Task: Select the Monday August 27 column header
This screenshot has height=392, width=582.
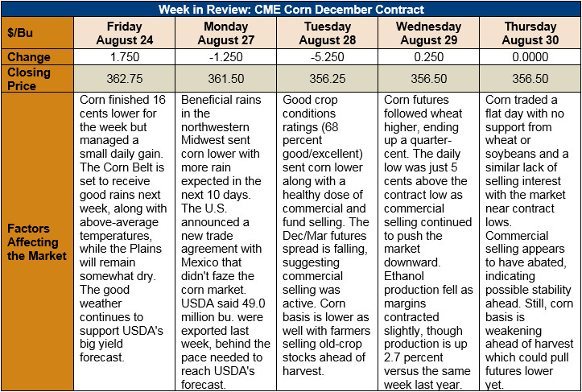Action: tap(225, 33)
